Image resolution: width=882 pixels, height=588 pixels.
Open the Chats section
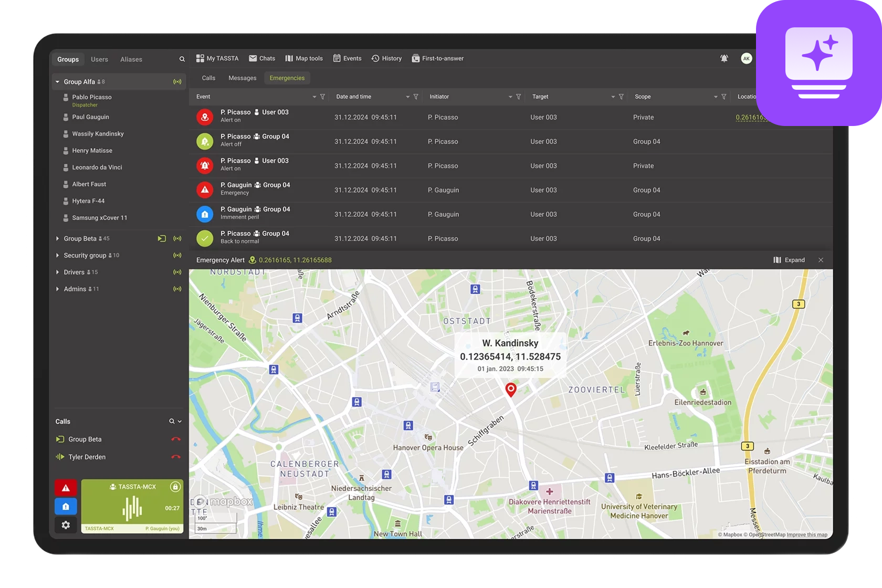click(262, 58)
